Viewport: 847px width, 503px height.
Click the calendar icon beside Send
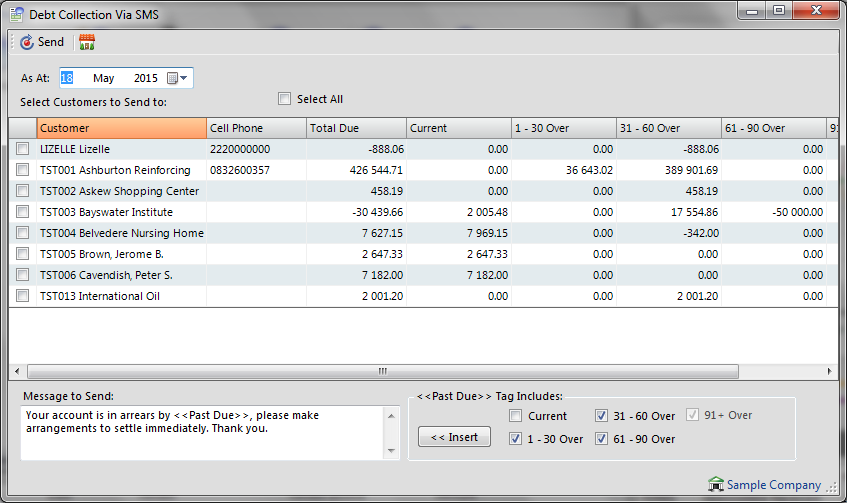(x=87, y=42)
